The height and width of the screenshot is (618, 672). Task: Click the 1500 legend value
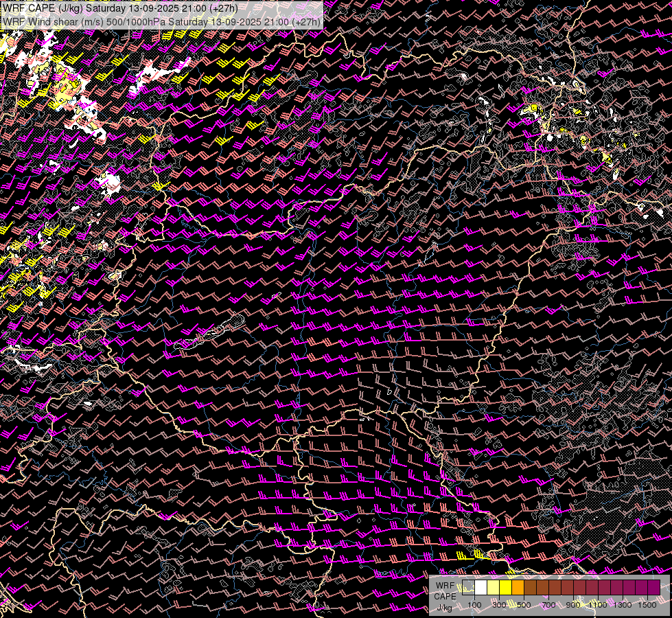pos(647,605)
